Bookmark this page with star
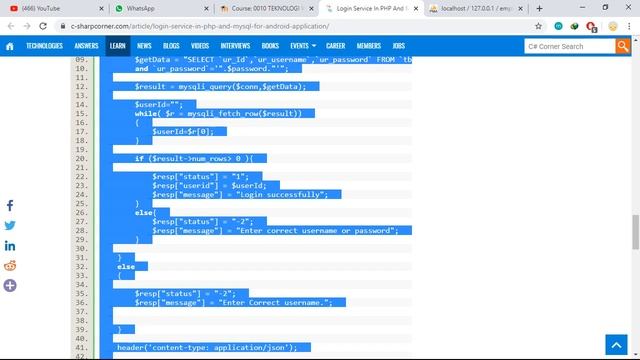 pos(538,26)
